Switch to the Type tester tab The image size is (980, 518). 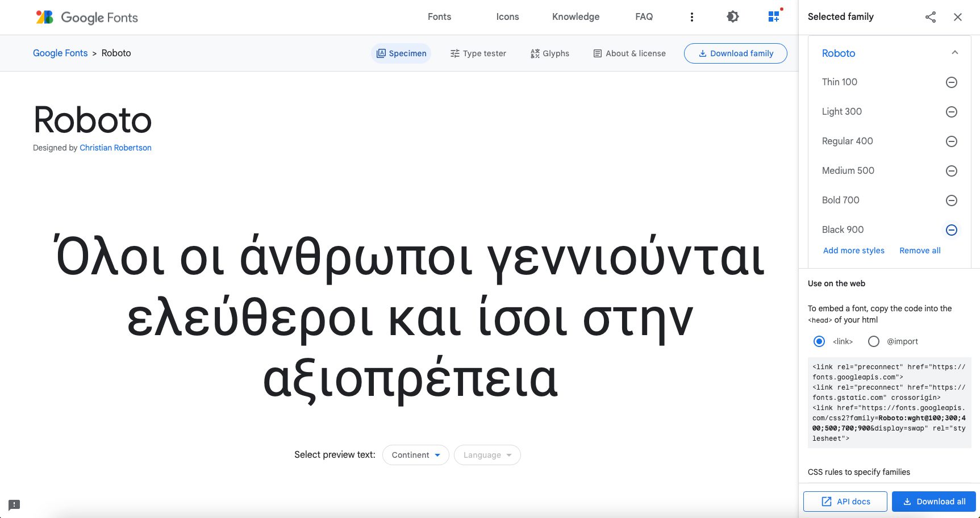tap(478, 53)
